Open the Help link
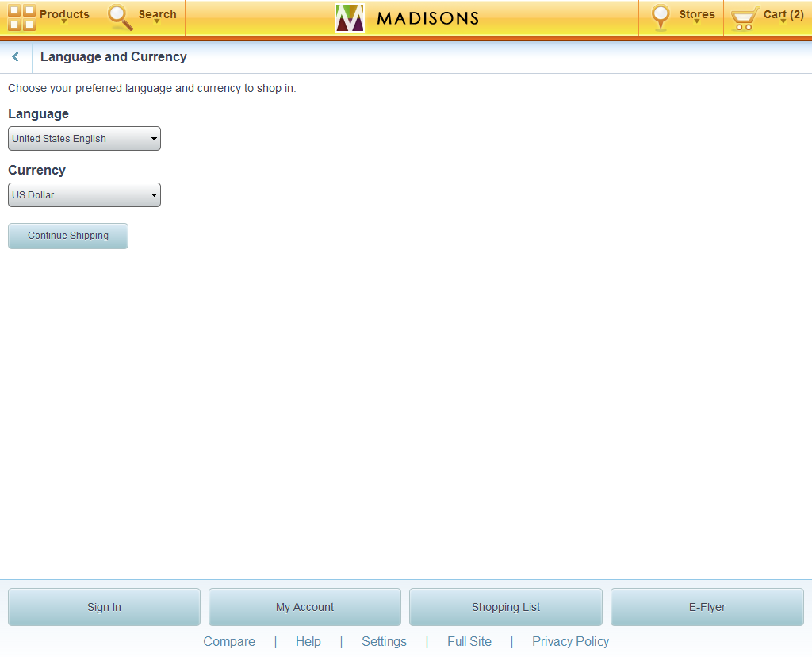 pyautogui.click(x=308, y=641)
